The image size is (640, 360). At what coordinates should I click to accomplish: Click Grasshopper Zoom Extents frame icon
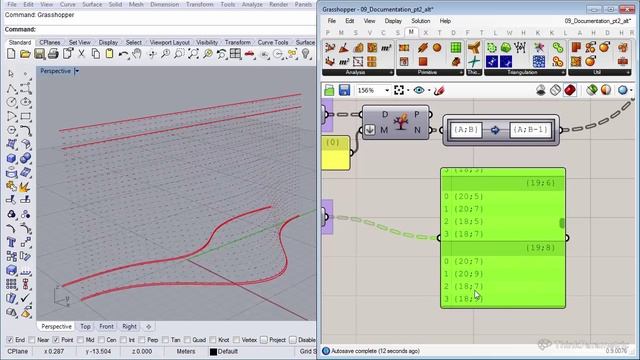coord(399,90)
